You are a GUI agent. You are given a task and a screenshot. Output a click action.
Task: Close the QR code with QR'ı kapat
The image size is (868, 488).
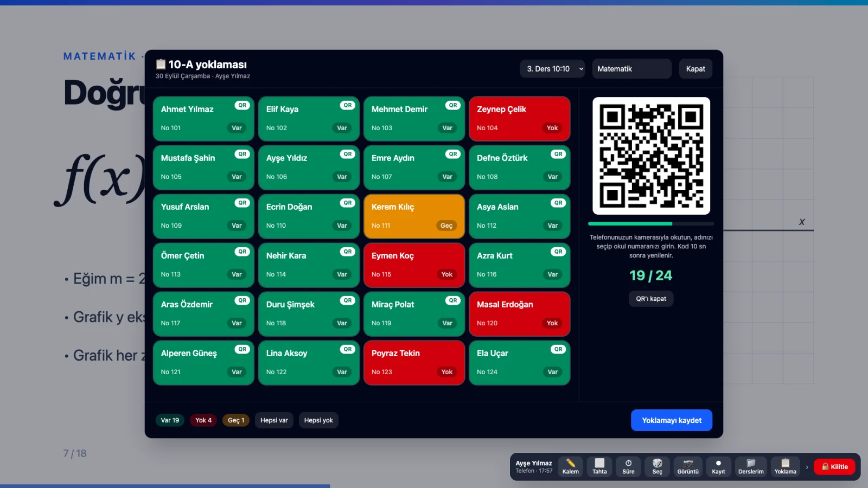(x=651, y=299)
